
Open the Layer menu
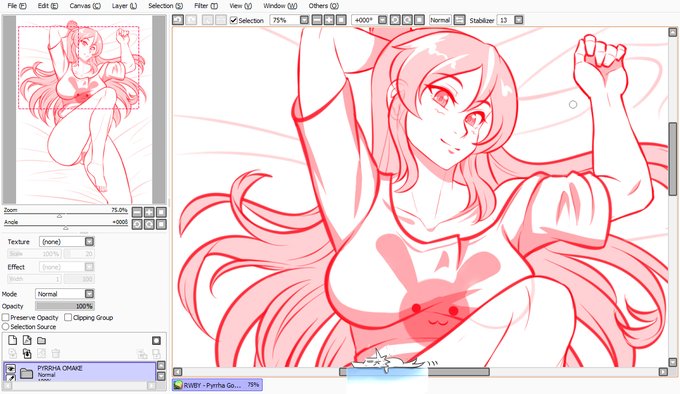click(x=124, y=6)
